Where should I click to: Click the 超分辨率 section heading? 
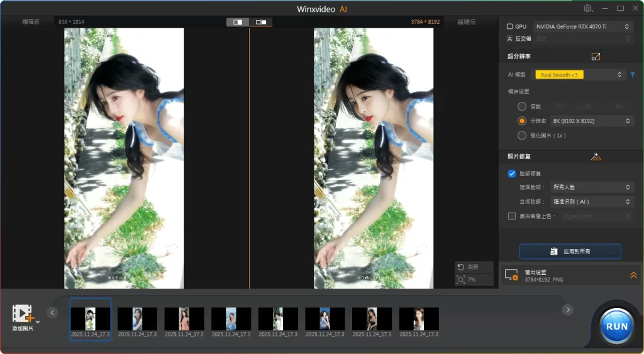519,57
